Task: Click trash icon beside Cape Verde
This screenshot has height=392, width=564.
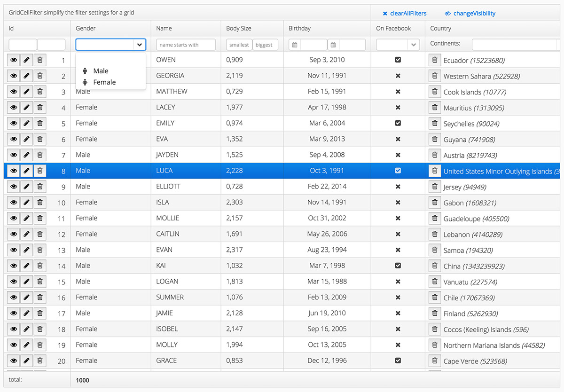Action: [435, 361]
